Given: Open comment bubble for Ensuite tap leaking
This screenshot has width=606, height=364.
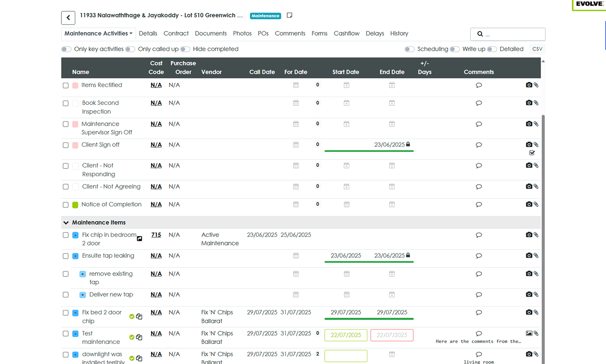Looking at the screenshot, I should point(479,256).
